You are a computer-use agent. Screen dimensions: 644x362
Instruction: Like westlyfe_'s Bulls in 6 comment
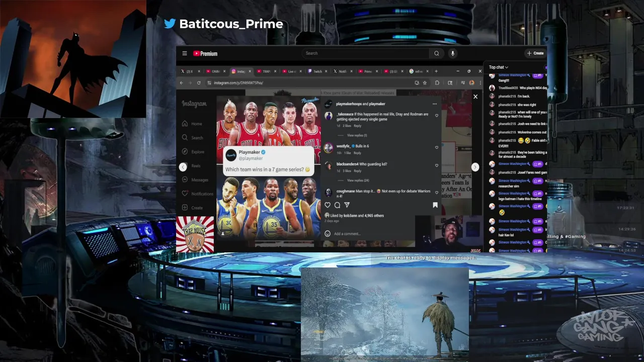[436, 147]
